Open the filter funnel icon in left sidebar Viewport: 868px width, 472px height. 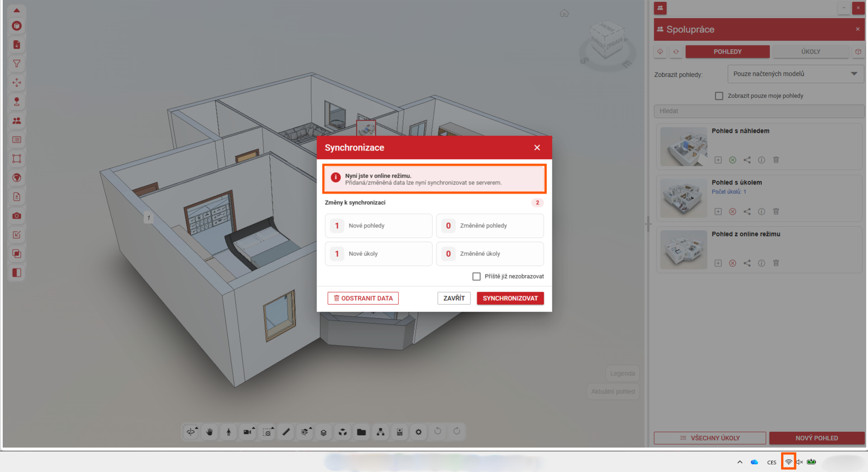(x=17, y=64)
